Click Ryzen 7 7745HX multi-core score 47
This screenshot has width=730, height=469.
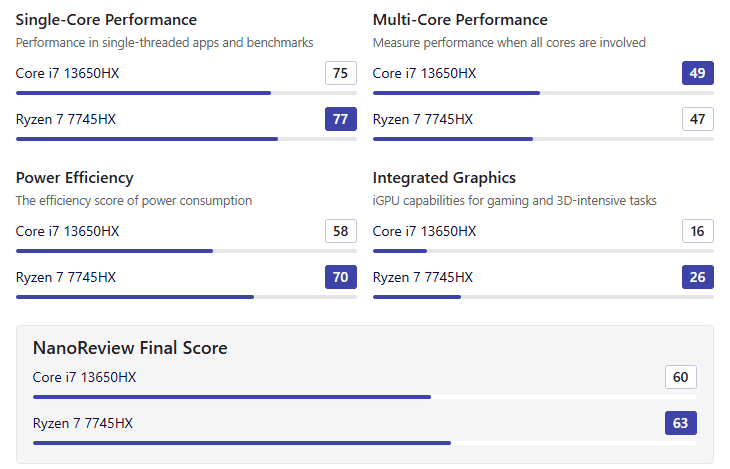pos(697,120)
